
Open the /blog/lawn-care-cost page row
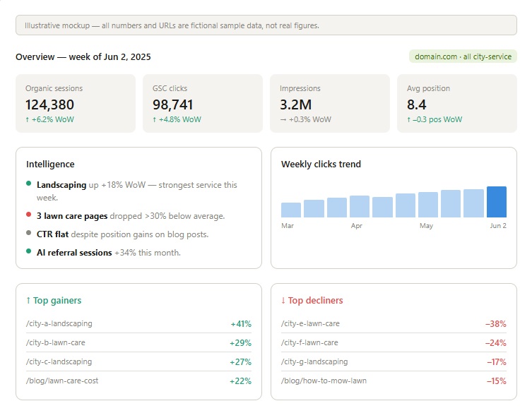(x=138, y=381)
